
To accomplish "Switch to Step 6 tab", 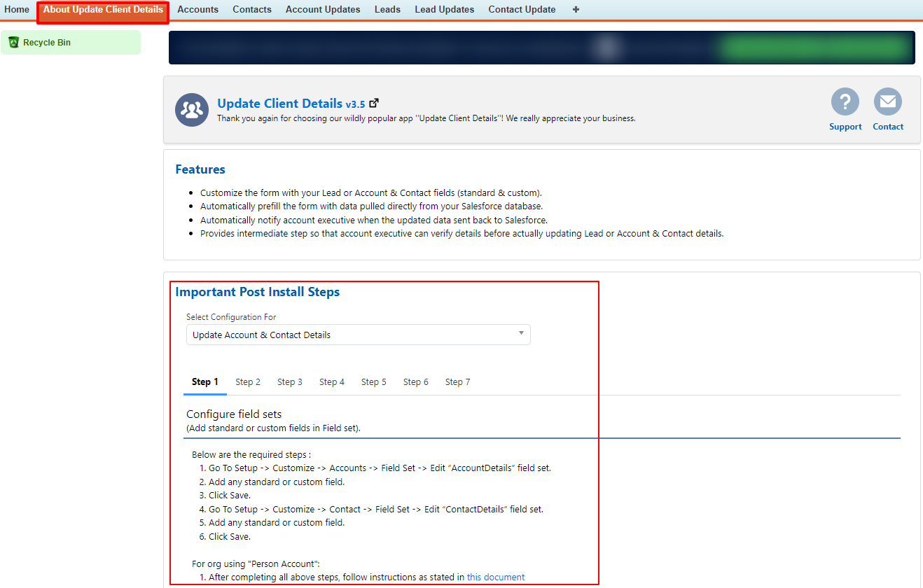I will click(416, 382).
